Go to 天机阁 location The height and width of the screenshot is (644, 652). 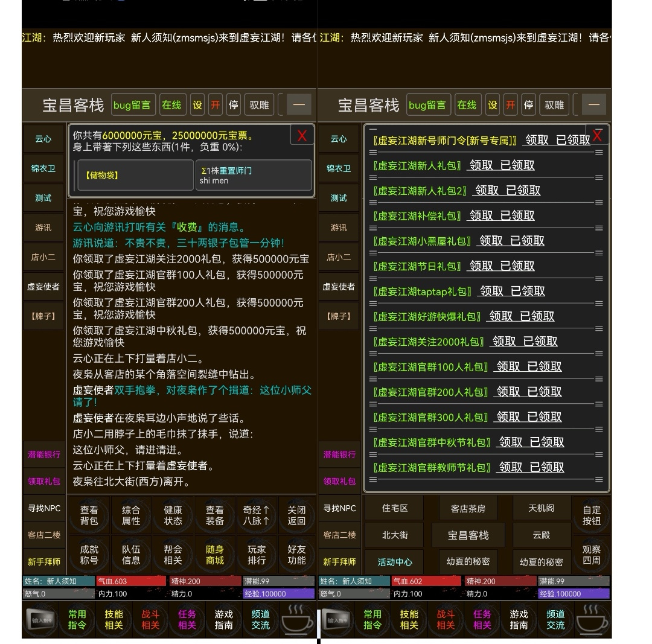pos(541,508)
